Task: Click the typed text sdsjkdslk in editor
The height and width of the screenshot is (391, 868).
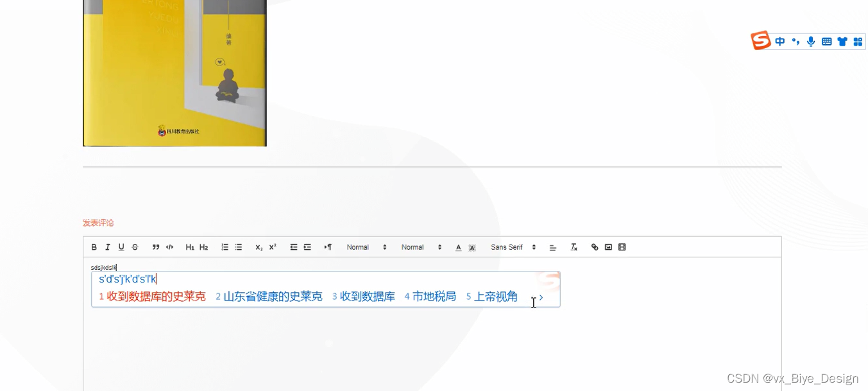Action: tap(103, 267)
